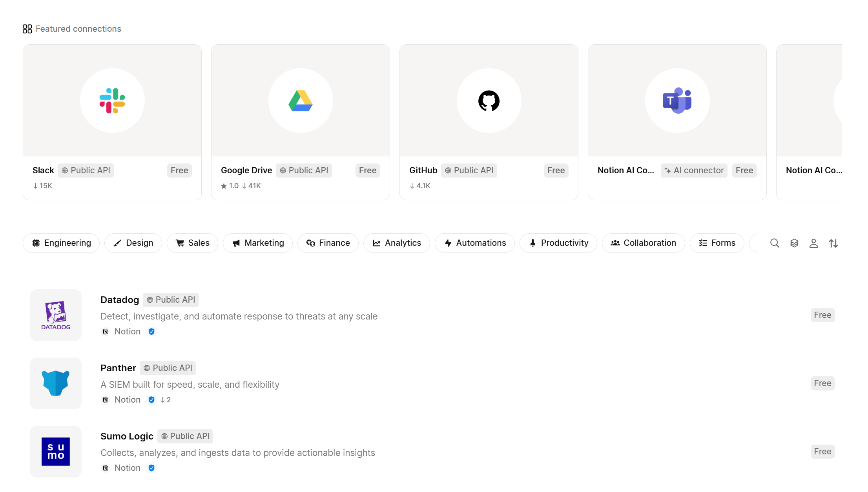868x492 pixels.
Task: Click the sort arrows icon
Action: coord(833,243)
